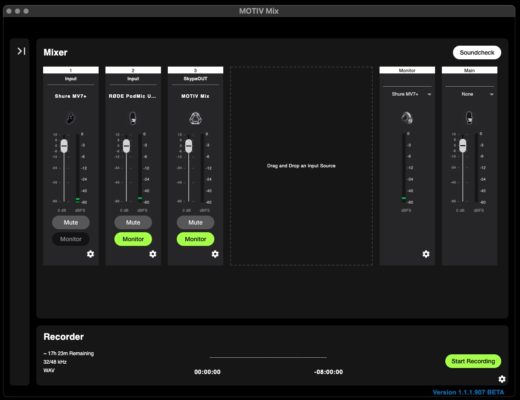Click the recorder timeline progress bar

click(268, 357)
